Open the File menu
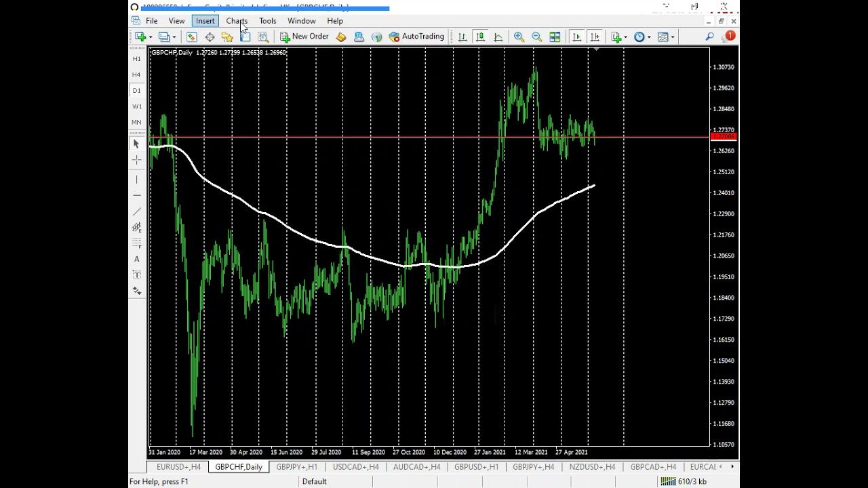The height and width of the screenshot is (488, 868). tap(151, 21)
